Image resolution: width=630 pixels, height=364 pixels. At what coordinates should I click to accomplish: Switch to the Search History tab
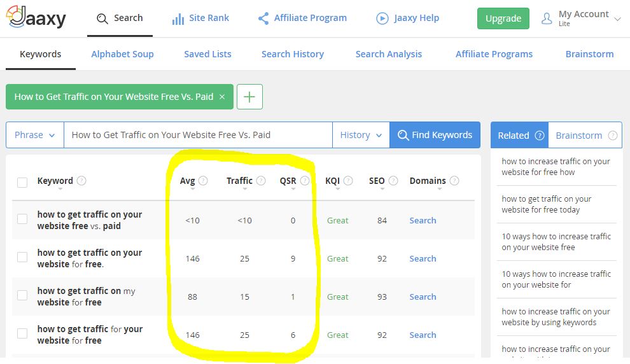click(x=293, y=54)
